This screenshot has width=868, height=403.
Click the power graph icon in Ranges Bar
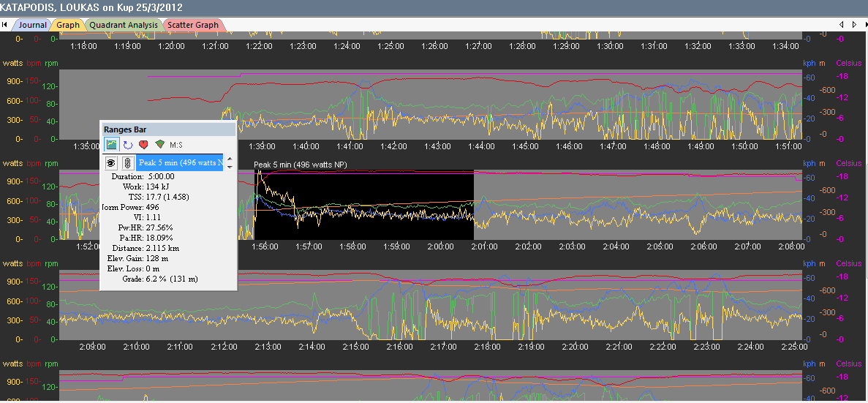tap(112, 145)
